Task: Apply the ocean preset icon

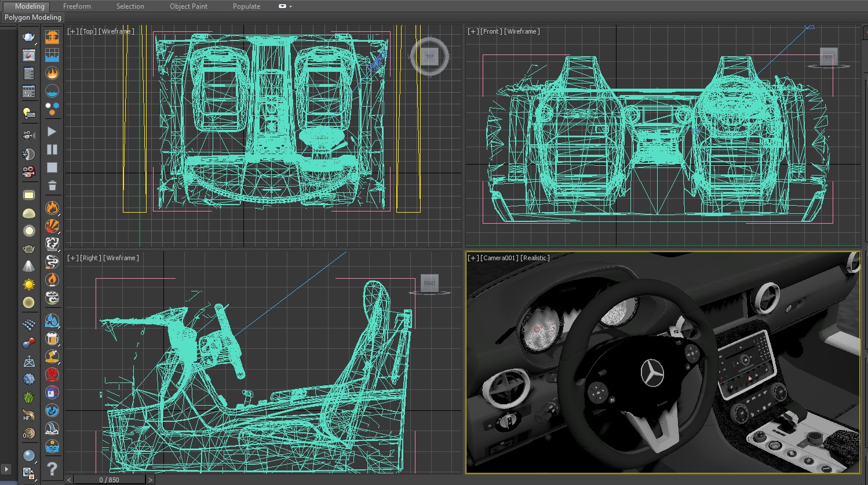Action: [52, 446]
